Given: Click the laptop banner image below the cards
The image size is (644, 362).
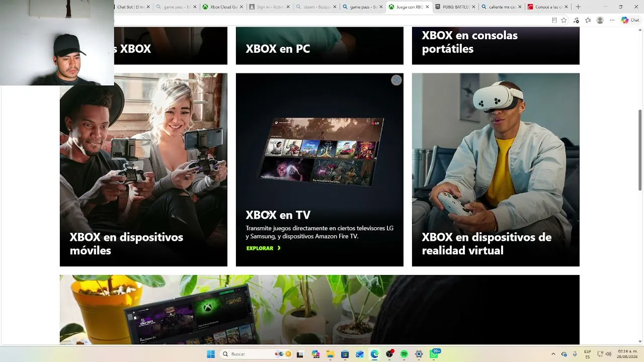Looking at the screenshot, I should [x=319, y=310].
